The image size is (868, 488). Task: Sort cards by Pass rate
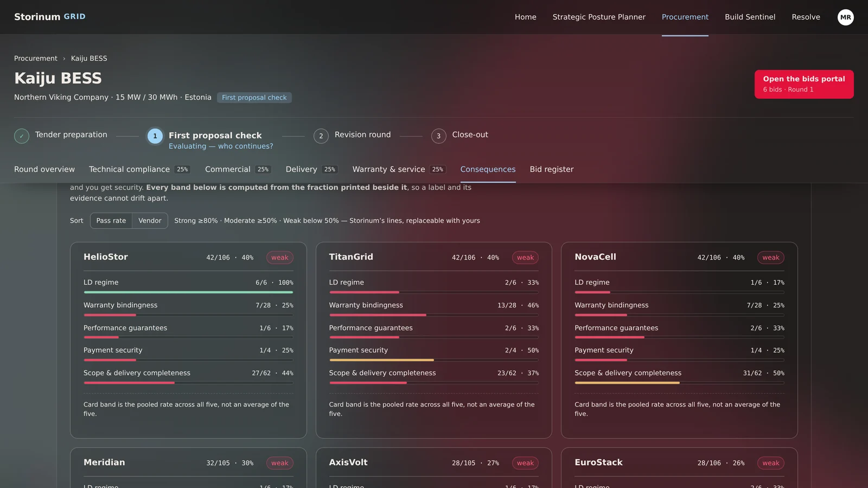pos(111,221)
